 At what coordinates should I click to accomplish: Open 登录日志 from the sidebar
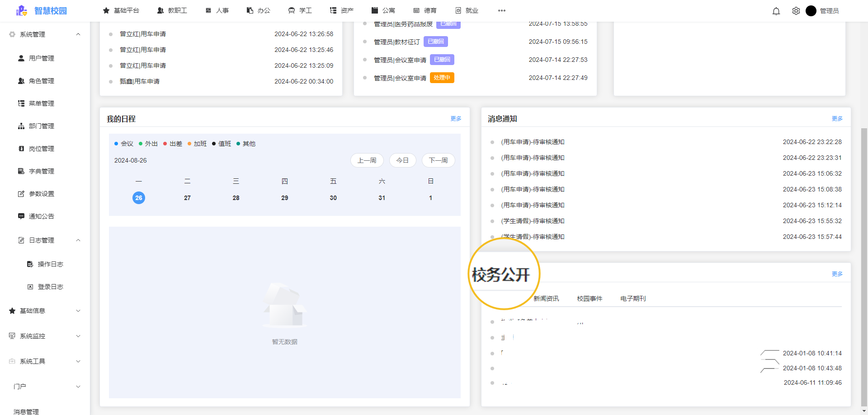(x=51, y=286)
